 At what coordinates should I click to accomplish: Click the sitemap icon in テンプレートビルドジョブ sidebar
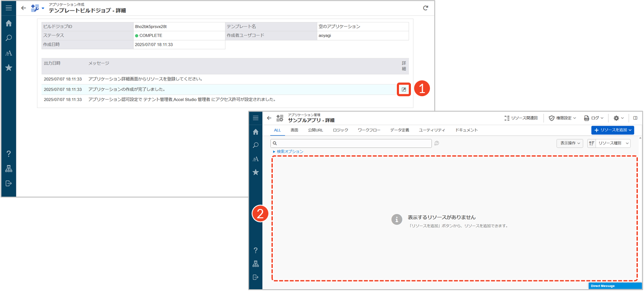[8, 169]
